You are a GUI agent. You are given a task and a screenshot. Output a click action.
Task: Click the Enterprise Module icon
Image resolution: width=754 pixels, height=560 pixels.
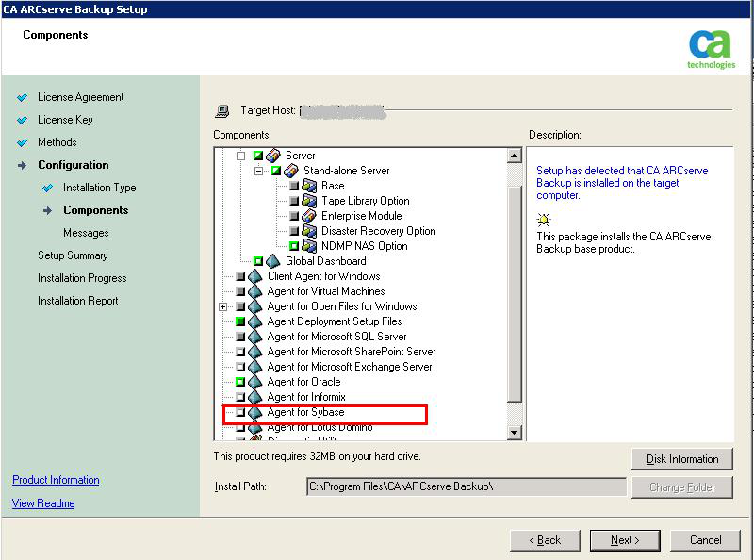coord(309,216)
